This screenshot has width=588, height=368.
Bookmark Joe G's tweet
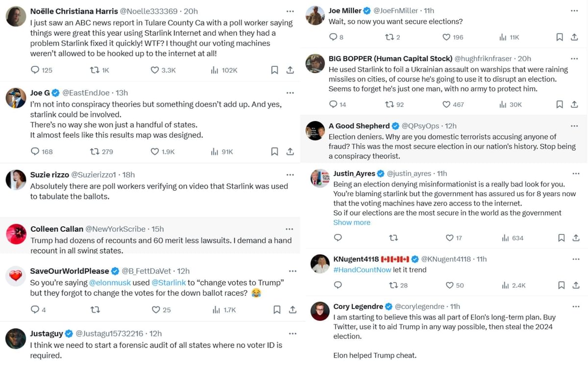(x=274, y=152)
